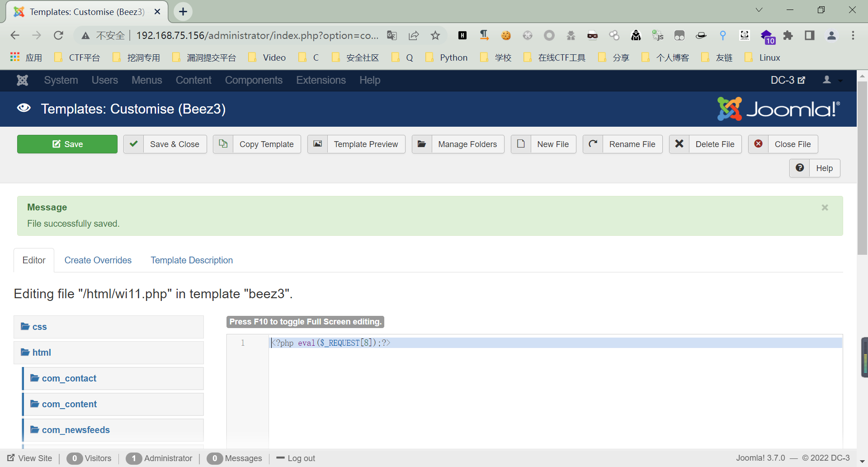Open the Chrome three-dot menu

[853, 35]
